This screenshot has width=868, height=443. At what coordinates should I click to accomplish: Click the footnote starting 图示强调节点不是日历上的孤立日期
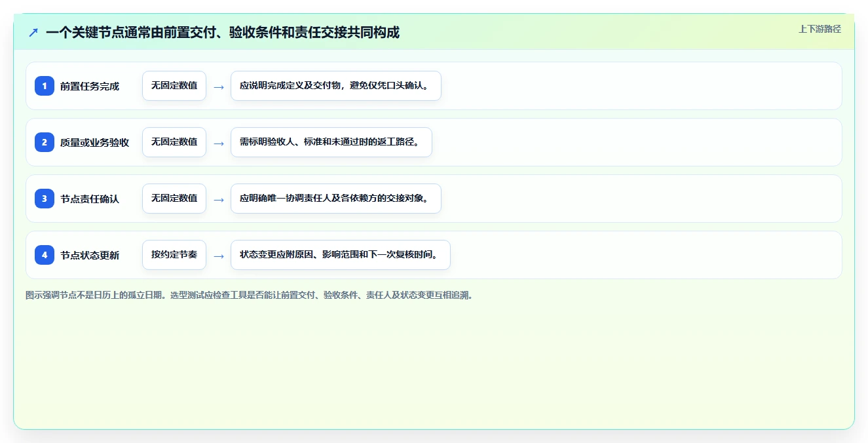pyautogui.click(x=250, y=295)
